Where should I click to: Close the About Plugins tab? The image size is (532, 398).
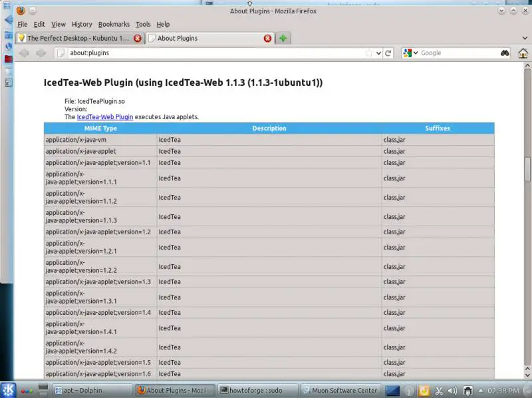pos(267,39)
